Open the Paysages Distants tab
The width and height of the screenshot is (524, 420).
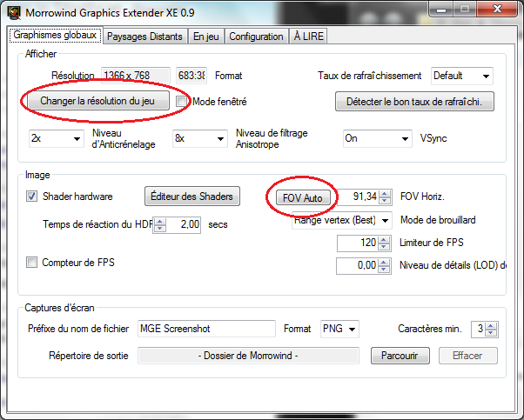point(144,37)
